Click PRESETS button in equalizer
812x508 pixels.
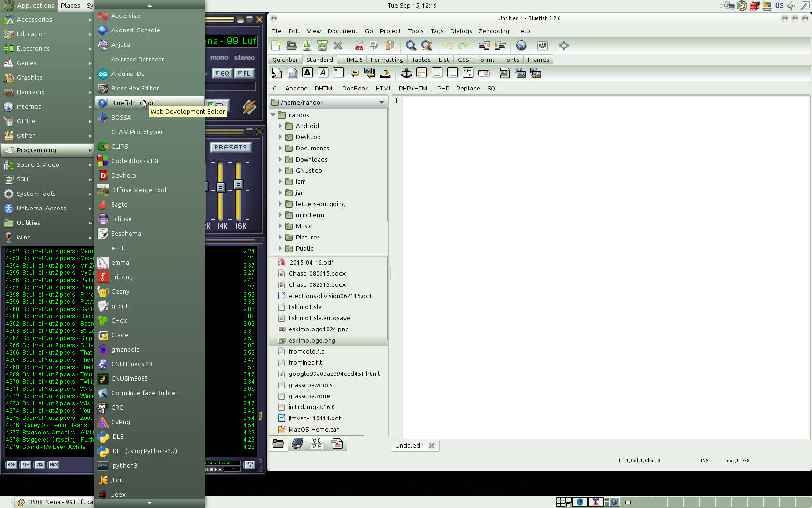[x=231, y=147]
